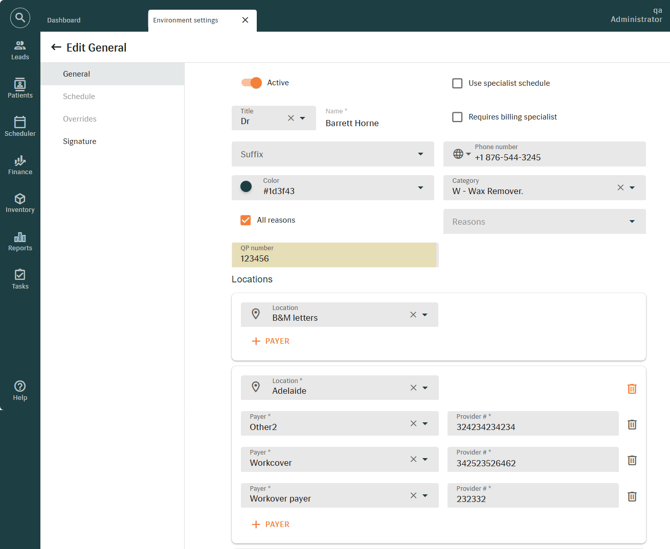Expand the Category dropdown arrow
Image resolution: width=670 pixels, height=549 pixels.
point(632,188)
